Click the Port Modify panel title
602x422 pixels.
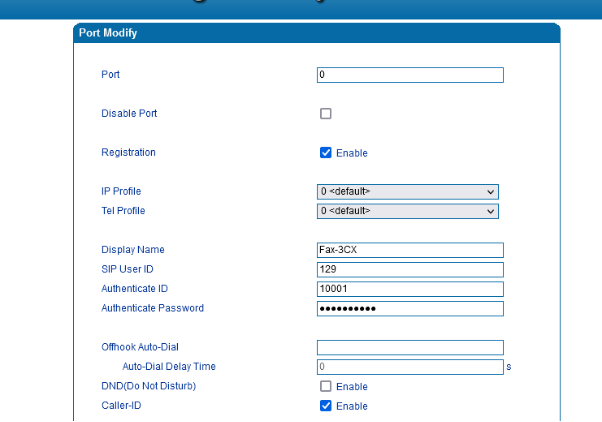[x=108, y=33]
